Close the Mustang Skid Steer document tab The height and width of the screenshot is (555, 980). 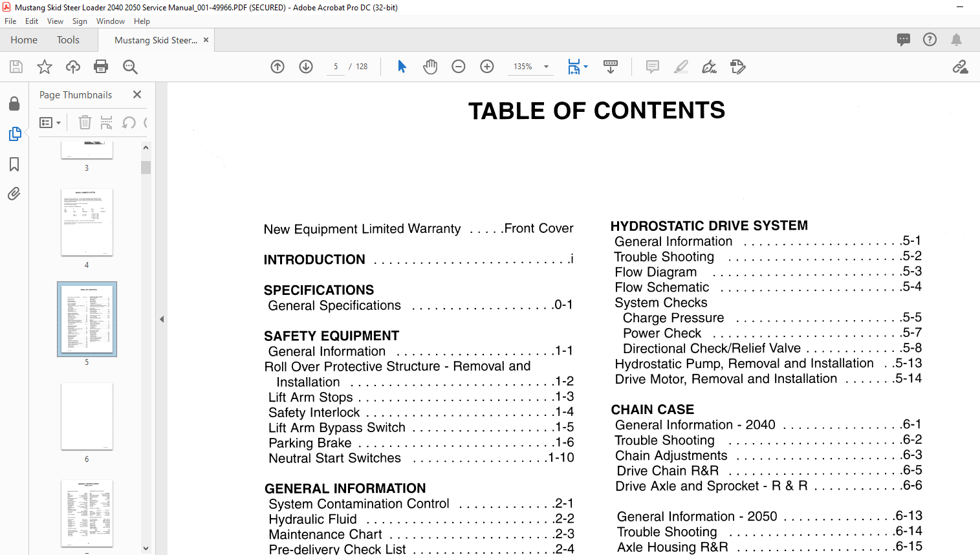tap(206, 40)
